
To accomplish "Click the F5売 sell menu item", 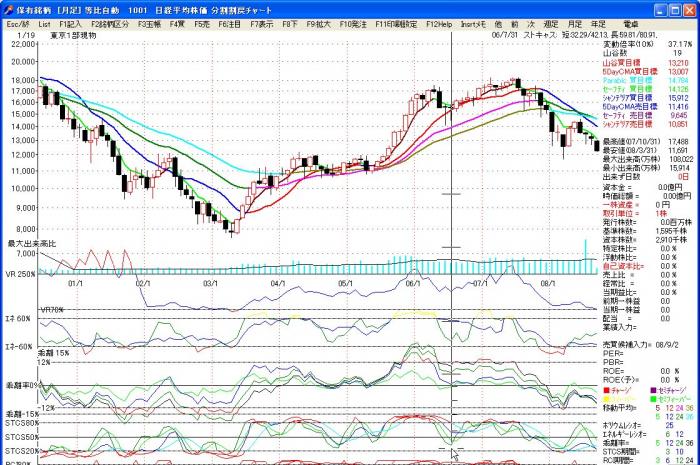I will click(x=202, y=24).
